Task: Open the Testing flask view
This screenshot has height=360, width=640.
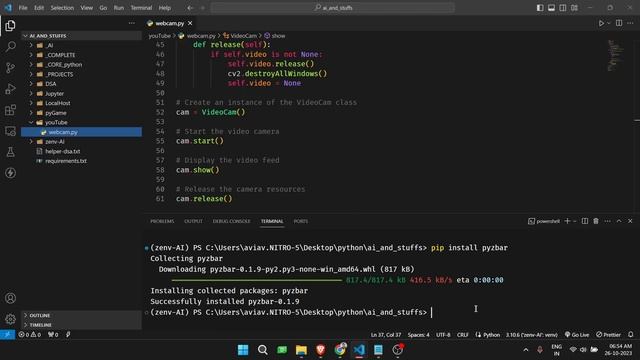Action: [10, 152]
